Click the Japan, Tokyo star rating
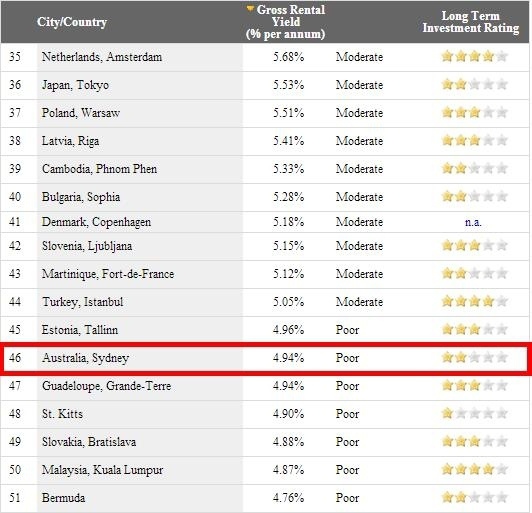Image resolution: width=532 pixels, height=513 pixels. coord(474,84)
